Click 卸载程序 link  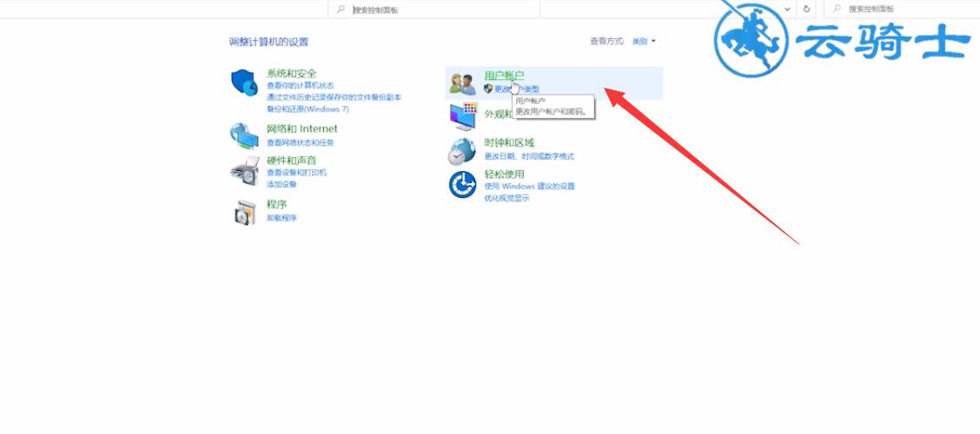[281, 218]
